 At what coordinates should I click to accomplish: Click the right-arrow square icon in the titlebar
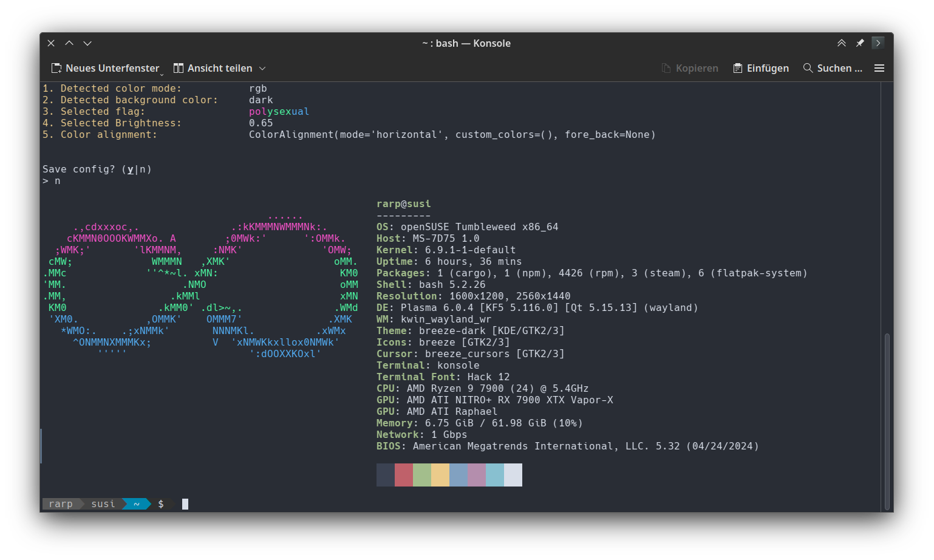[878, 43]
